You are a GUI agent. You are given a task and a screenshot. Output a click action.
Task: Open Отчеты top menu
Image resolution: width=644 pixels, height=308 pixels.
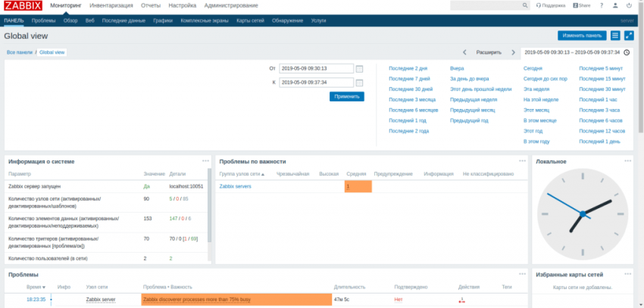[x=151, y=6]
